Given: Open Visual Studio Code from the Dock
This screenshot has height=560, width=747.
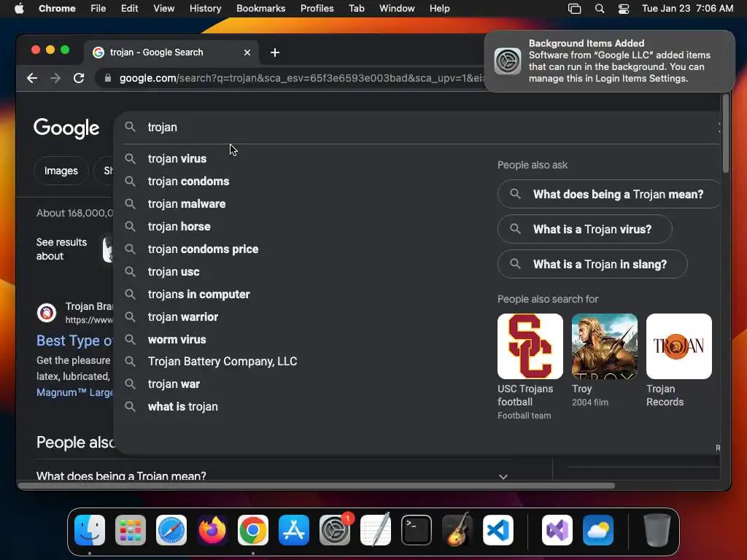Looking at the screenshot, I should click(498, 530).
